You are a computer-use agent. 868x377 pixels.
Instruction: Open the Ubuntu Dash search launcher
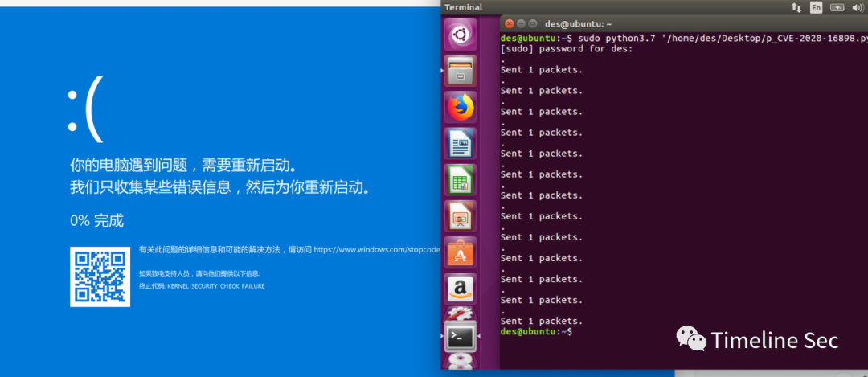pyautogui.click(x=461, y=35)
